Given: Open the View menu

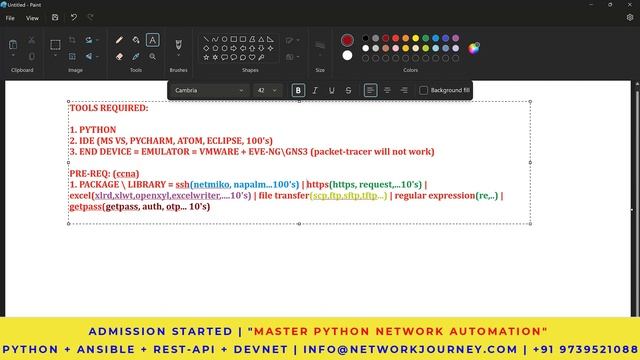Looking at the screenshot, I should pyautogui.click(x=32, y=18).
